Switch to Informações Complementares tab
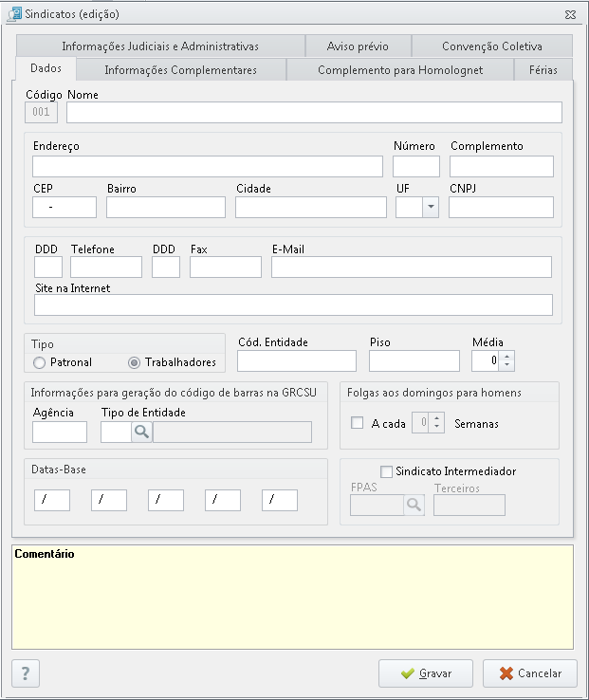Screen dimensions: 589x700 [x=180, y=70]
